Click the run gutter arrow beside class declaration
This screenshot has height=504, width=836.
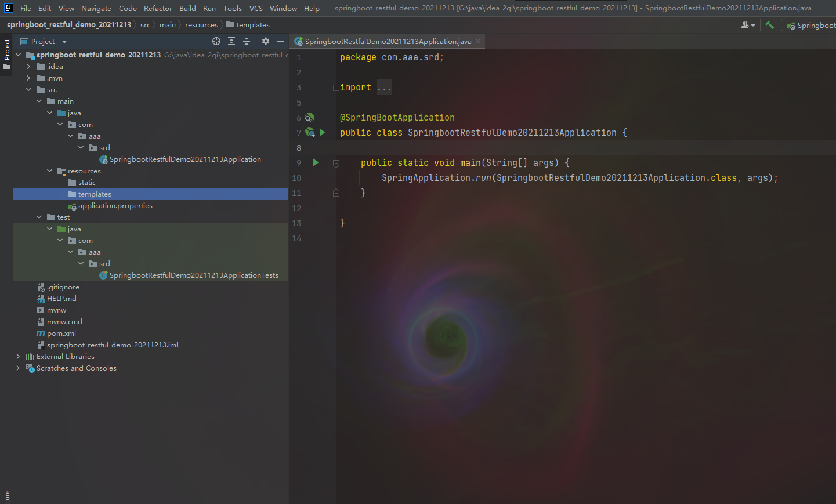tap(322, 133)
